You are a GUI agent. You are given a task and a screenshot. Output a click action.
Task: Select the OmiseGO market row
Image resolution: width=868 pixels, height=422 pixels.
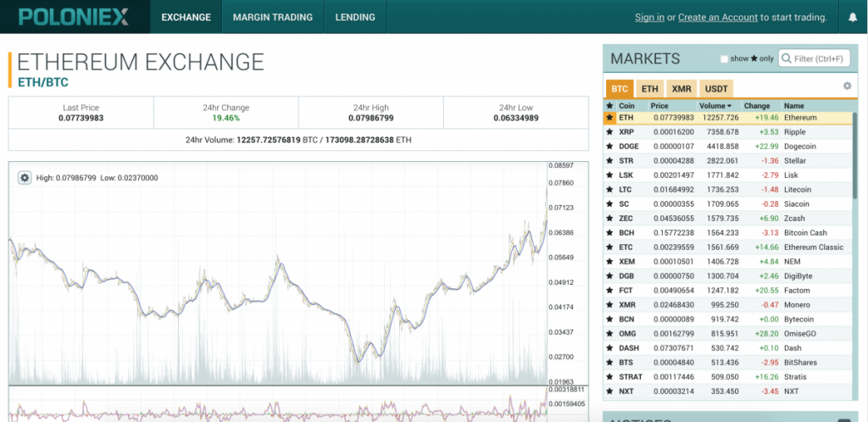[726, 334]
